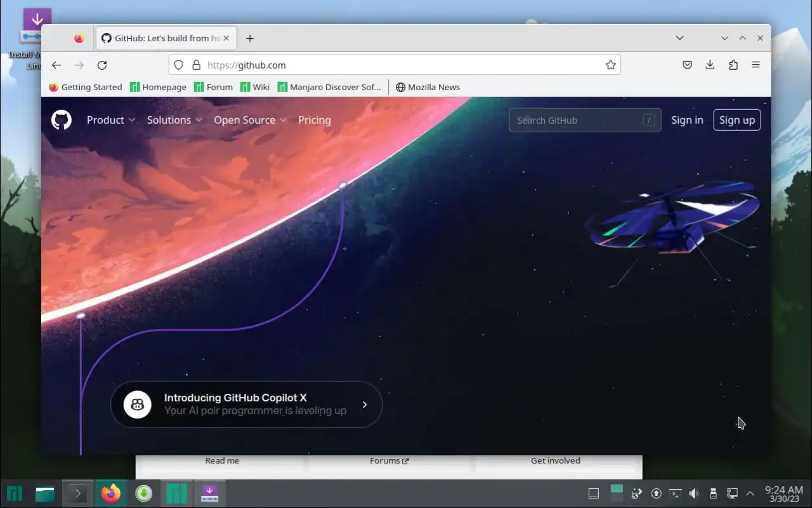Open the Manjaro Discover Software bookmark
This screenshot has width=812, height=508.
coord(329,87)
